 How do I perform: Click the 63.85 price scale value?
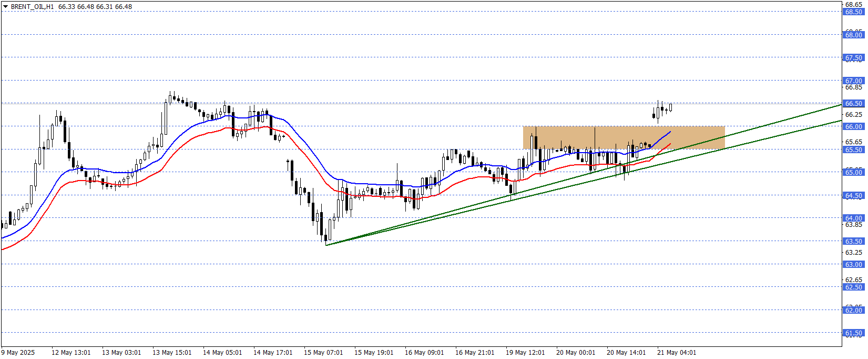853,225
